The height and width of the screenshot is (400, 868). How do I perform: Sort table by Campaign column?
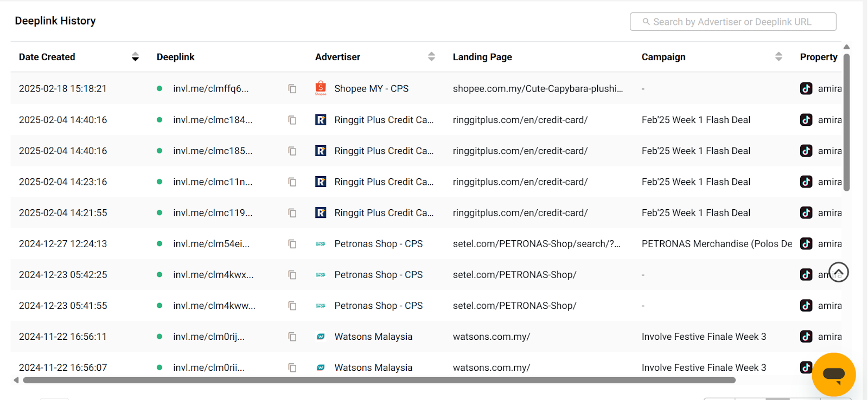pos(778,57)
